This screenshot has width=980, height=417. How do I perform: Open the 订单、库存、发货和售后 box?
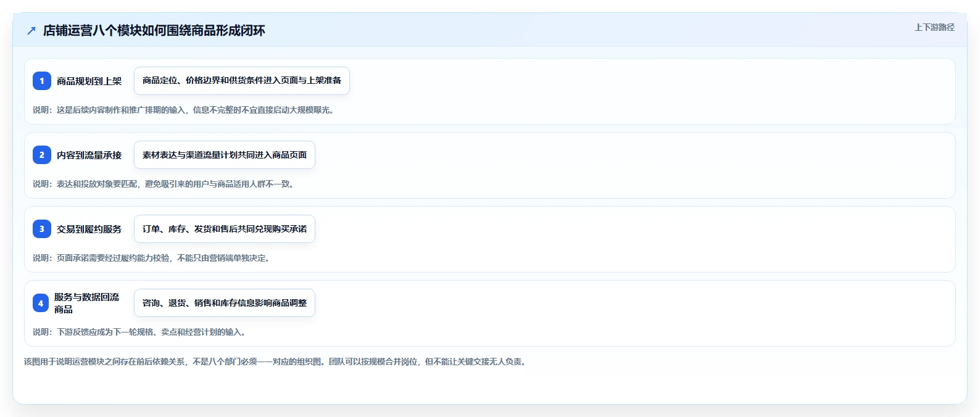click(x=225, y=229)
